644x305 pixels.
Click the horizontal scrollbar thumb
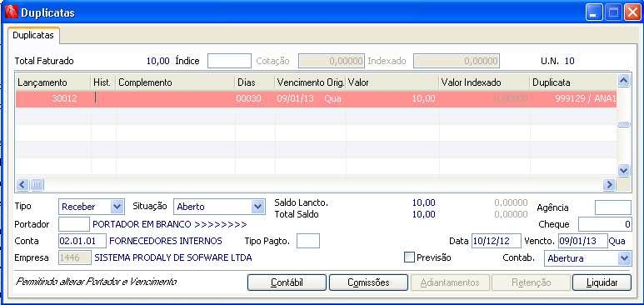point(37,184)
